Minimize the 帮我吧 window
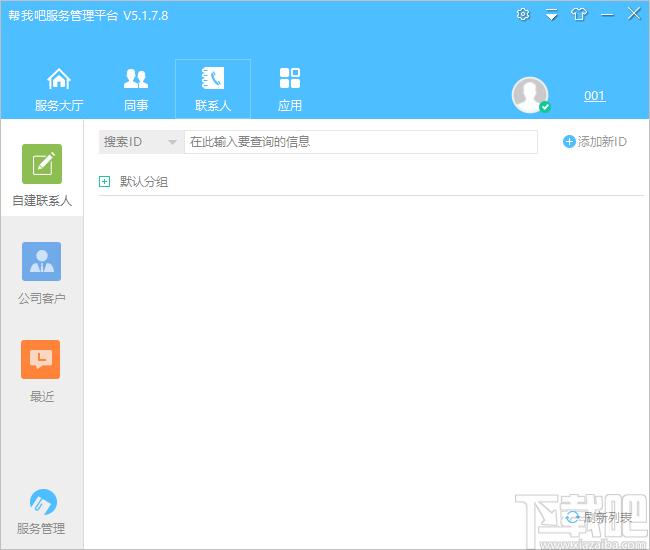This screenshot has height=550, width=650. tap(607, 15)
